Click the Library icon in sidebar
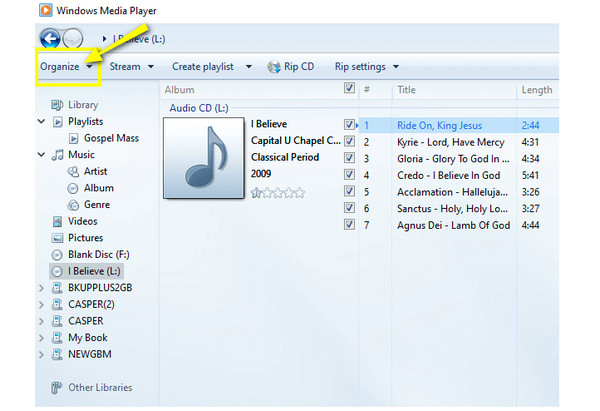Screen dimensions: 600x411 [57, 104]
